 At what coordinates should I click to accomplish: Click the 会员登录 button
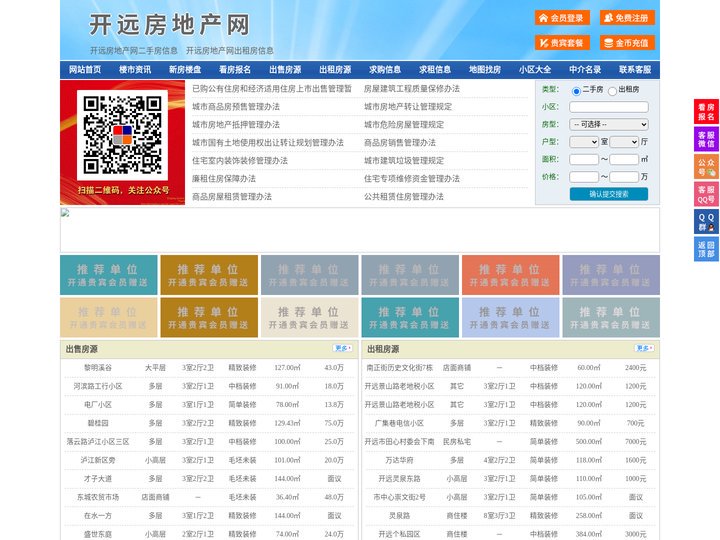[562, 18]
